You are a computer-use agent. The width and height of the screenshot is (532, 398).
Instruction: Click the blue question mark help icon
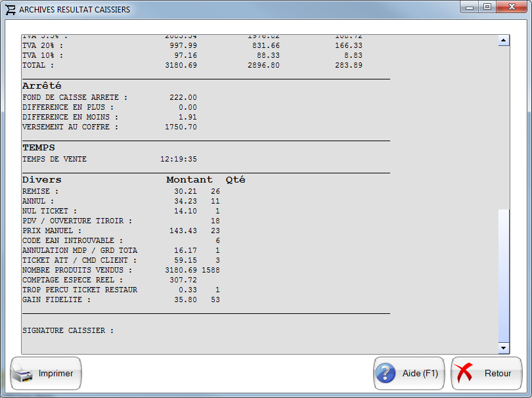coord(385,374)
